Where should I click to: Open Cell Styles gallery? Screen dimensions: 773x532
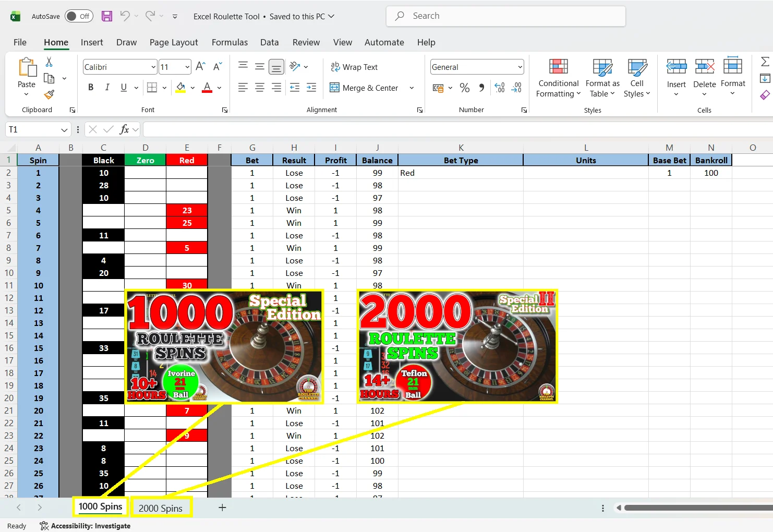click(x=637, y=78)
